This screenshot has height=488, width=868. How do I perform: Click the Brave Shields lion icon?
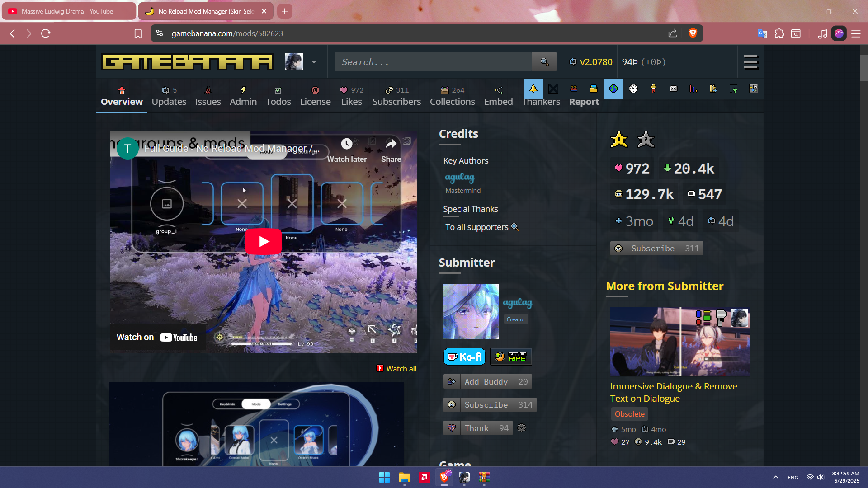tap(693, 33)
